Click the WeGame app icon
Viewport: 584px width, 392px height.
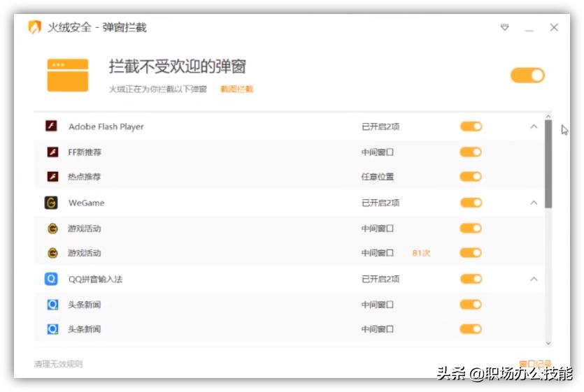(x=51, y=203)
